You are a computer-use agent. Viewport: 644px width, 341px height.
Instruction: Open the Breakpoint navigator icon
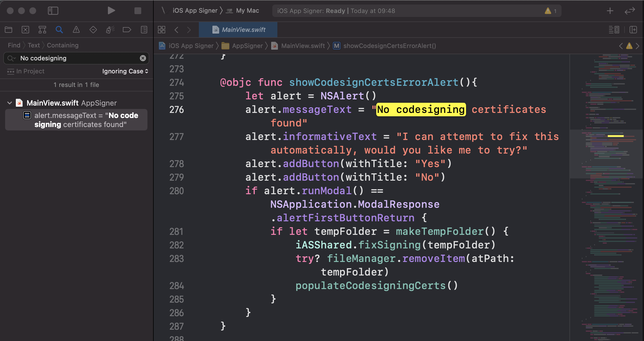(127, 30)
